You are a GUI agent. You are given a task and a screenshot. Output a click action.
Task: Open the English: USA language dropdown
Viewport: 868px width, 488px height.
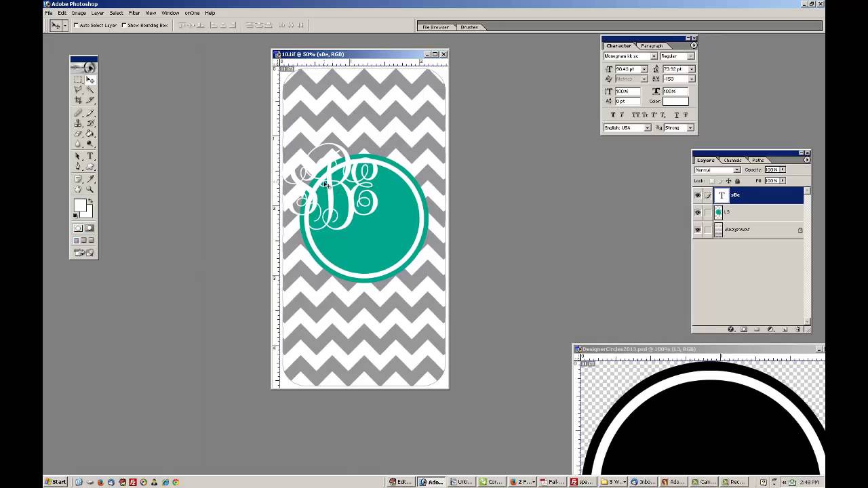(648, 127)
